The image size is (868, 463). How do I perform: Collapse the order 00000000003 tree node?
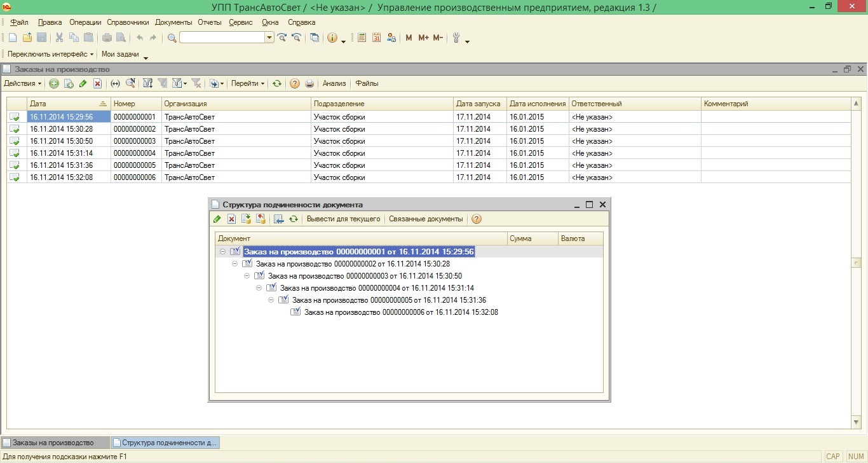[247, 276]
